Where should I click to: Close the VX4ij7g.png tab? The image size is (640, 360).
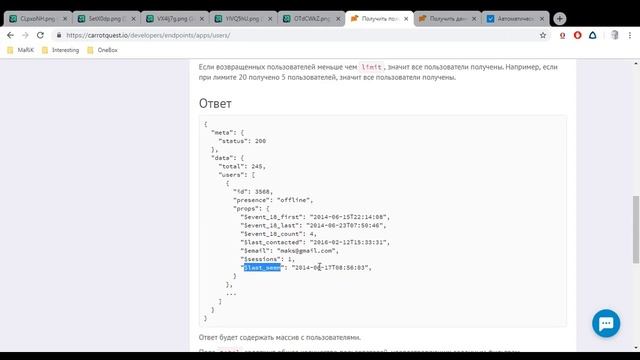[202, 19]
